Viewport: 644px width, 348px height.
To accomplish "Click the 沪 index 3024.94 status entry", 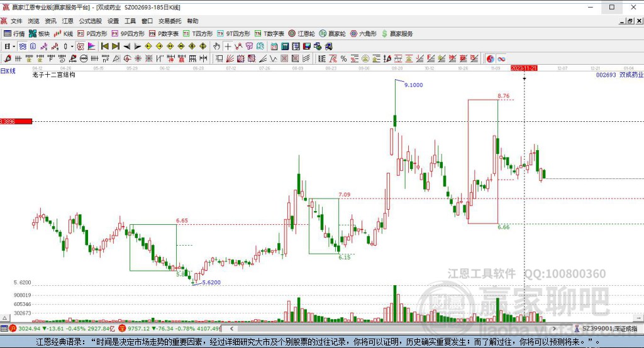I will pos(62,329).
